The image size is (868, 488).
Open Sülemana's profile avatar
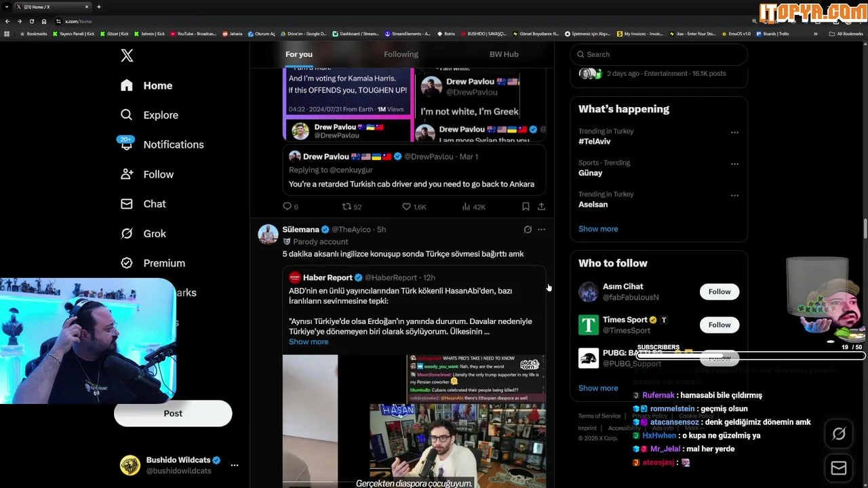click(x=269, y=234)
